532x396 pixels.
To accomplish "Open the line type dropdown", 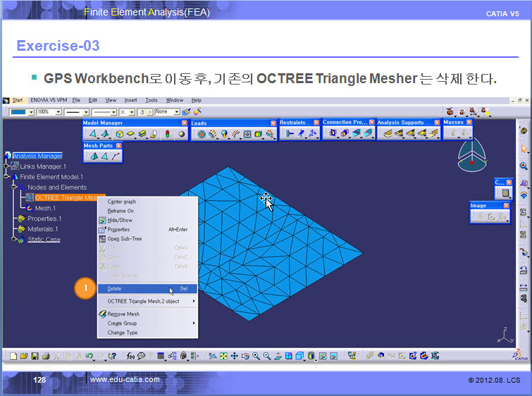I will 113,112.
